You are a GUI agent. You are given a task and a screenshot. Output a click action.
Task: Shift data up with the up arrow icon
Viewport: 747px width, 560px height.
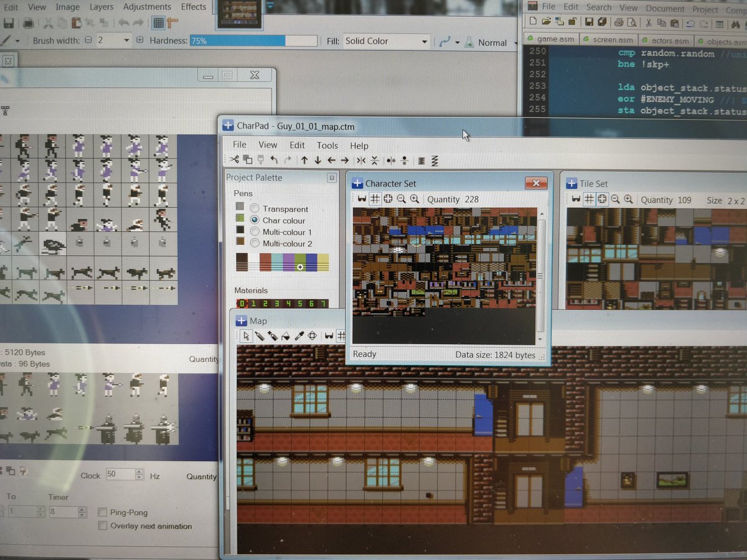(x=304, y=160)
